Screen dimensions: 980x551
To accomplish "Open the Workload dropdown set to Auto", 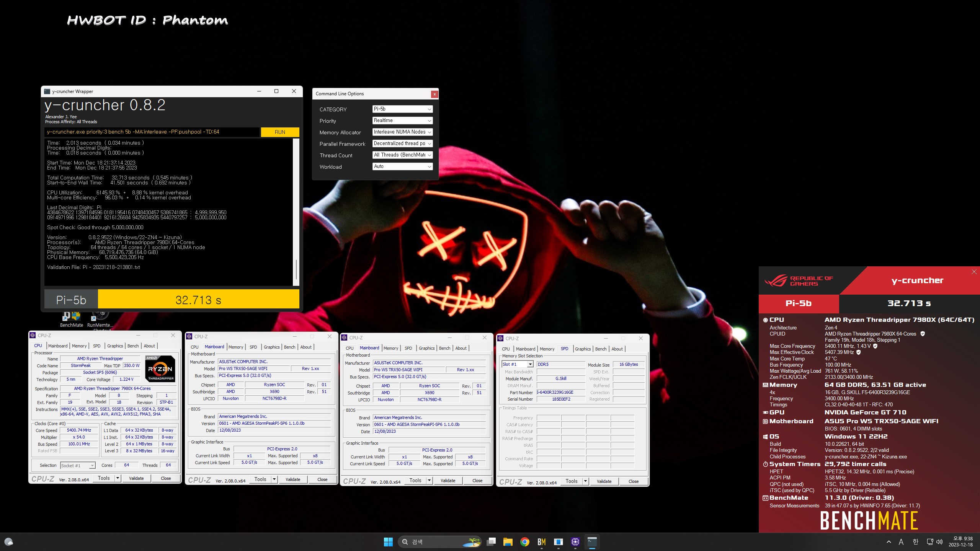I will (402, 166).
